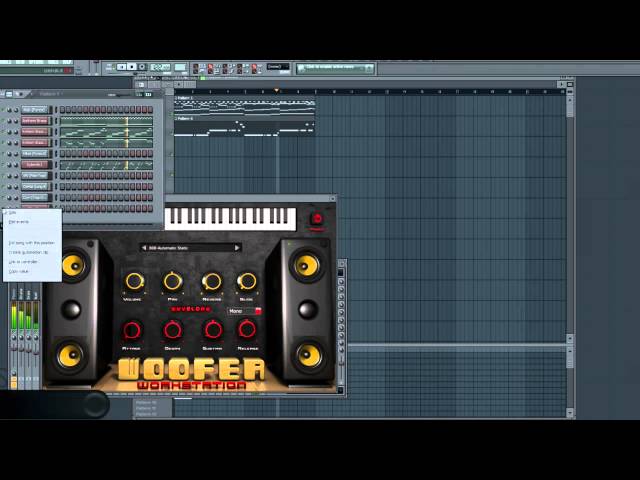640x480 pixels.
Task: Click the tempo display in the transport
Action: coord(160,67)
